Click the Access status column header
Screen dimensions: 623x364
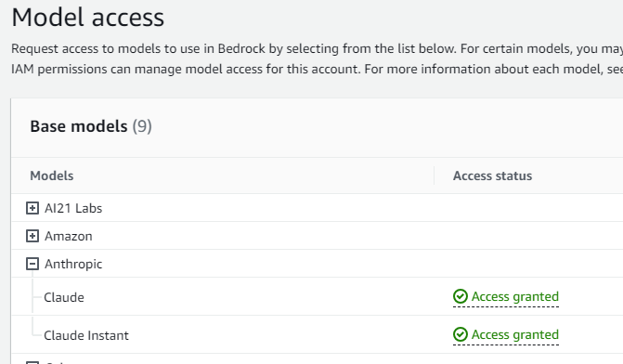[492, 175]
